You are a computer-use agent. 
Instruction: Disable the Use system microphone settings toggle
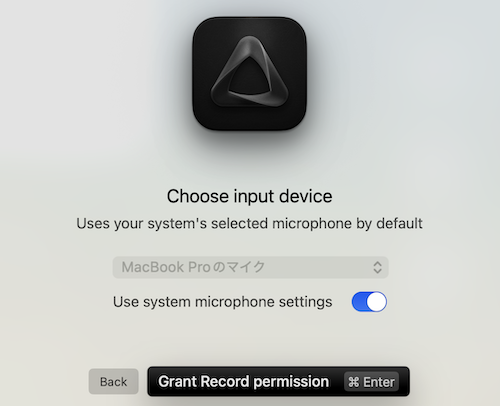[369, 302]
